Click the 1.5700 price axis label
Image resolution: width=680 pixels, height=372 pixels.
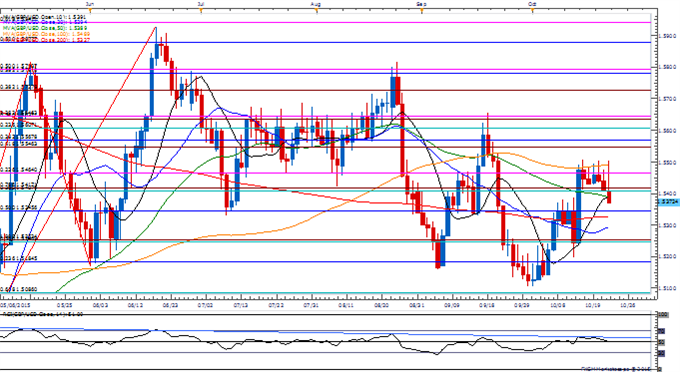click(667, 99)
